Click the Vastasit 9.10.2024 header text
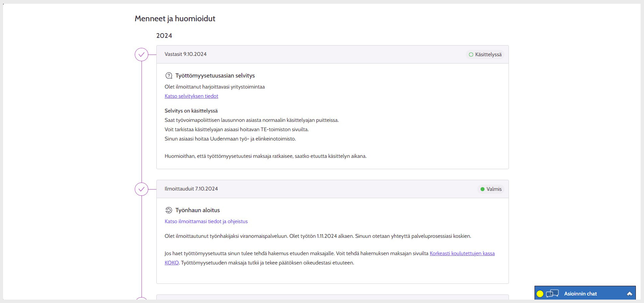 pyautogui.click(x=186, y=54)
